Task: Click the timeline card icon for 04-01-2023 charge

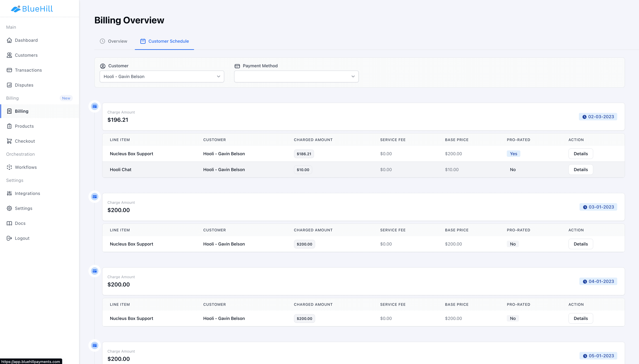Action: 95,271
